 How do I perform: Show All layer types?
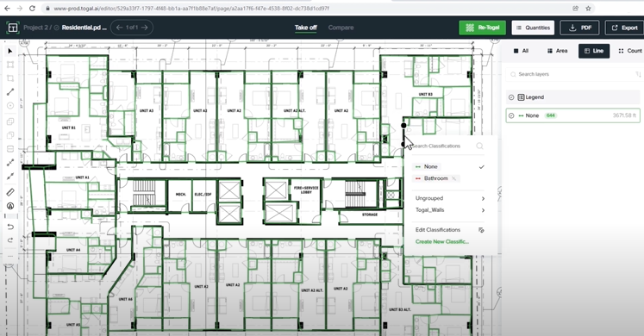(521, 51)
